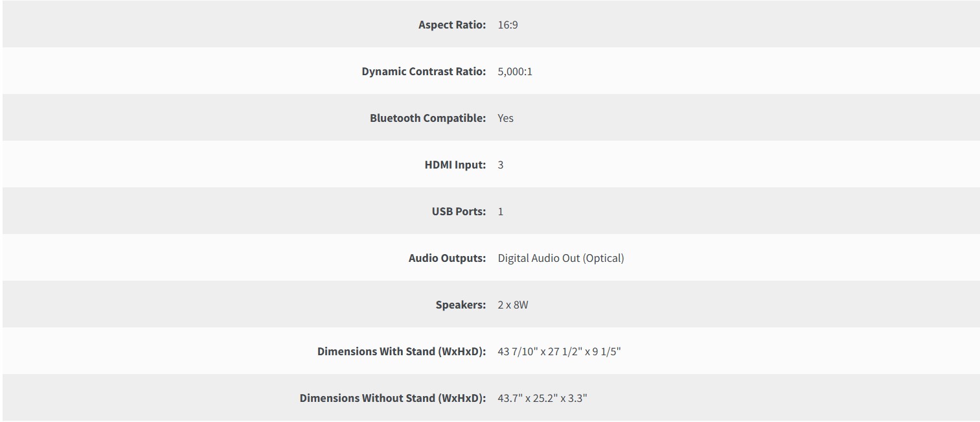Viewport: 980px width, 422px height.
Task: Click the Speakers label
Action: [461, 305]
